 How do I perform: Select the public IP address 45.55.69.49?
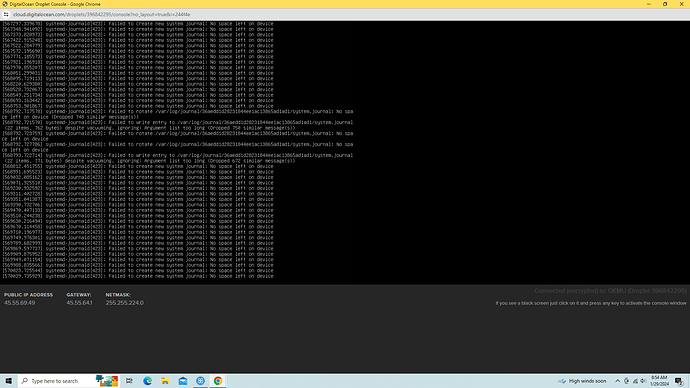tap(19, 303)
